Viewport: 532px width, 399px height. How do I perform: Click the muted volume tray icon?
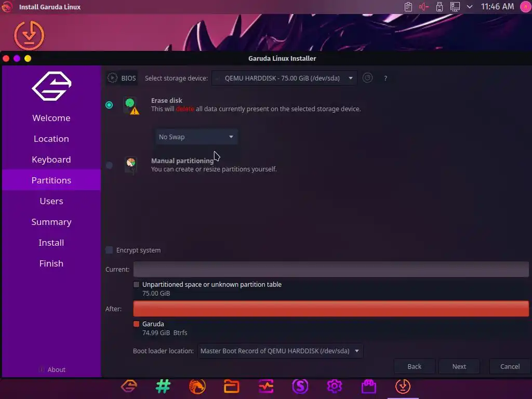coord(424,7)
